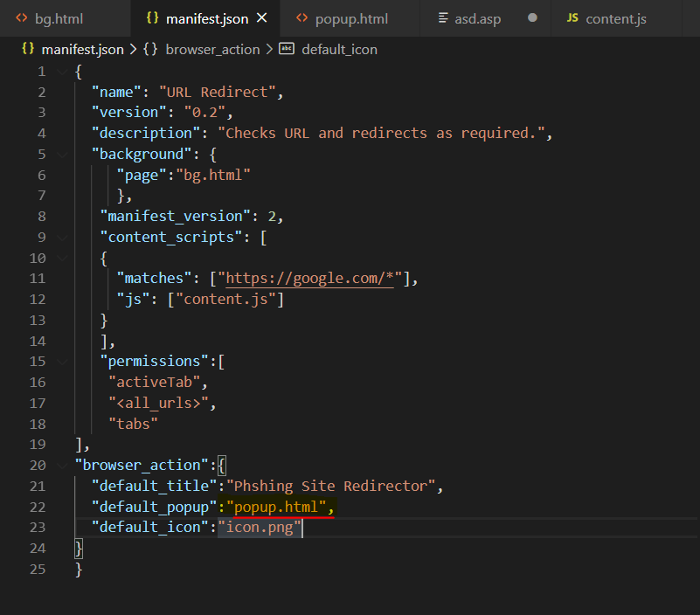This screenshot has width=700, height=615.
Task: Open the content.js tab
Action: pos(615,18)
